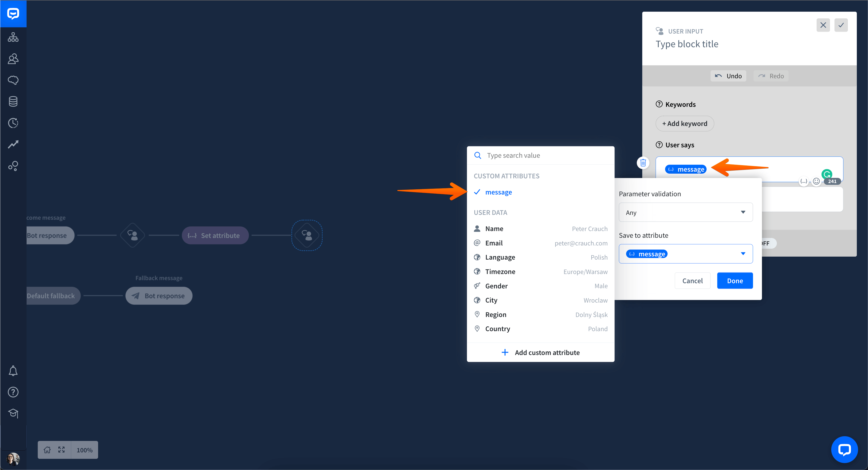
Task: Select the Email user data attribute
Action: tap(540, 243)
